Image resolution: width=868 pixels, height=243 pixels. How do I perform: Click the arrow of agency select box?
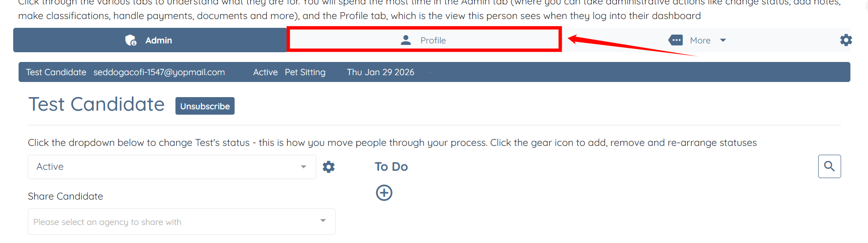click(x=323, y=221)
